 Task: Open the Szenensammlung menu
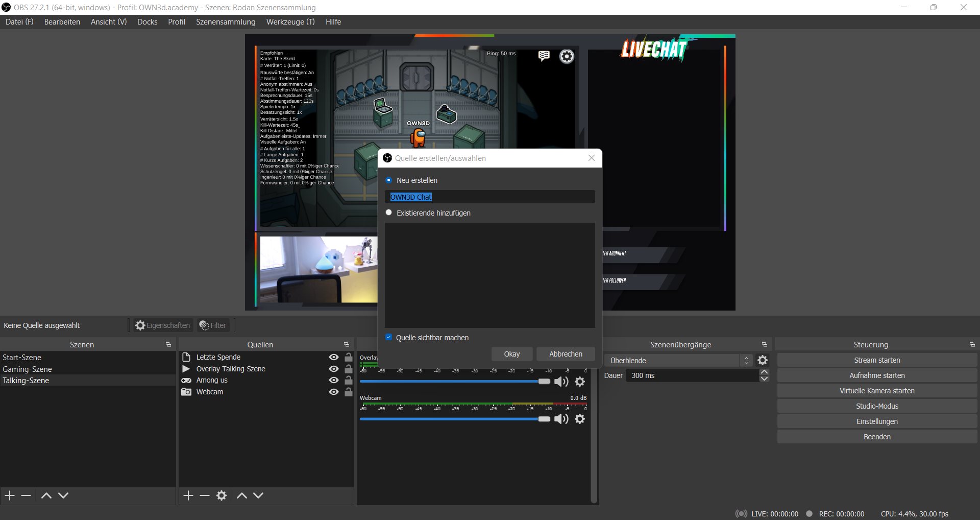[x=226, y=21]
